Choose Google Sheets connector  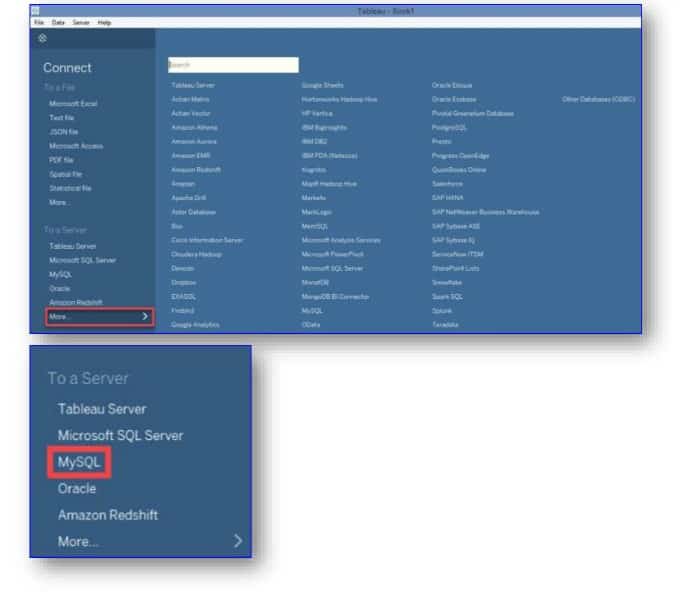(x=323, y=85)
